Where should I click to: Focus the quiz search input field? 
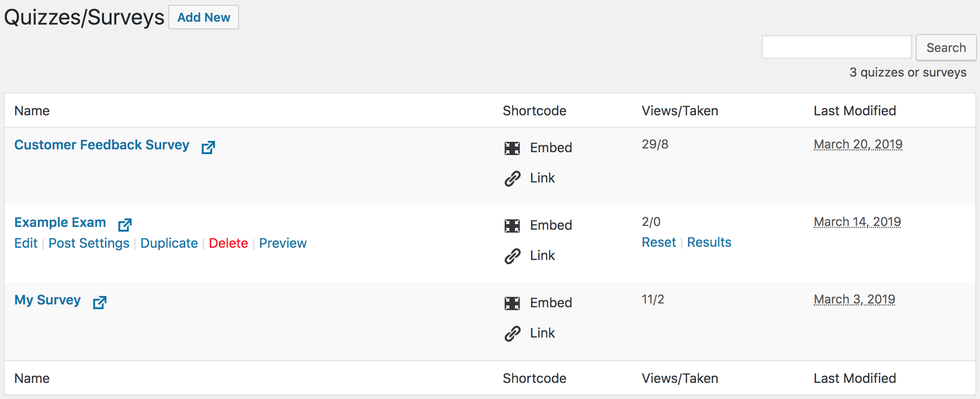coord(836,47)
